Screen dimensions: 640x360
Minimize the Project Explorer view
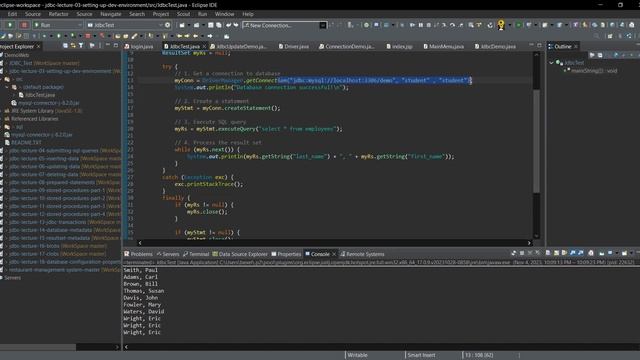(108, 45)
